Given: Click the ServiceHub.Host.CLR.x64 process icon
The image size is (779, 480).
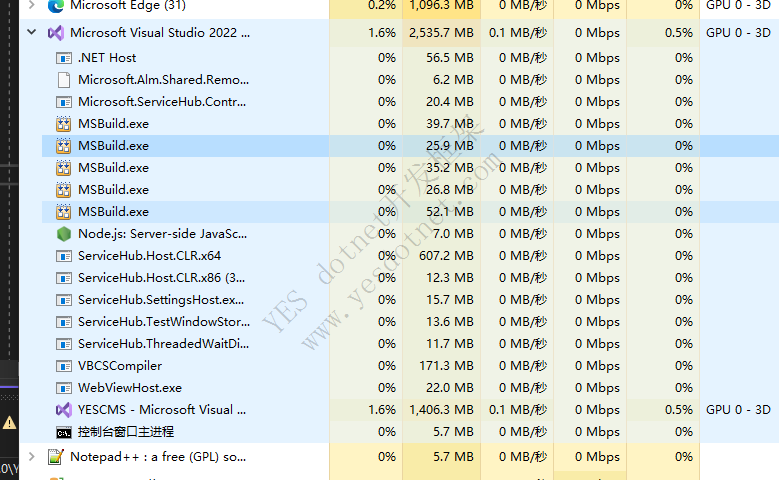Looking at the screenshot, I should 64,256.
